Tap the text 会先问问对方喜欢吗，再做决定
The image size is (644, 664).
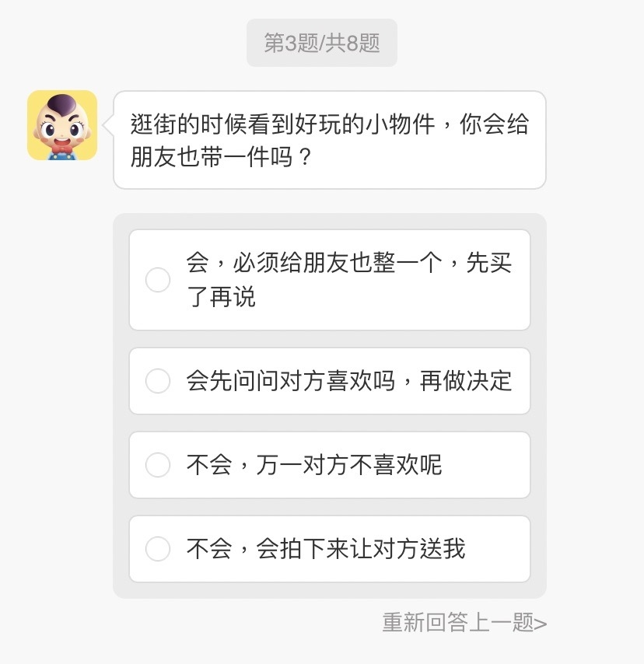coord(348,381)
